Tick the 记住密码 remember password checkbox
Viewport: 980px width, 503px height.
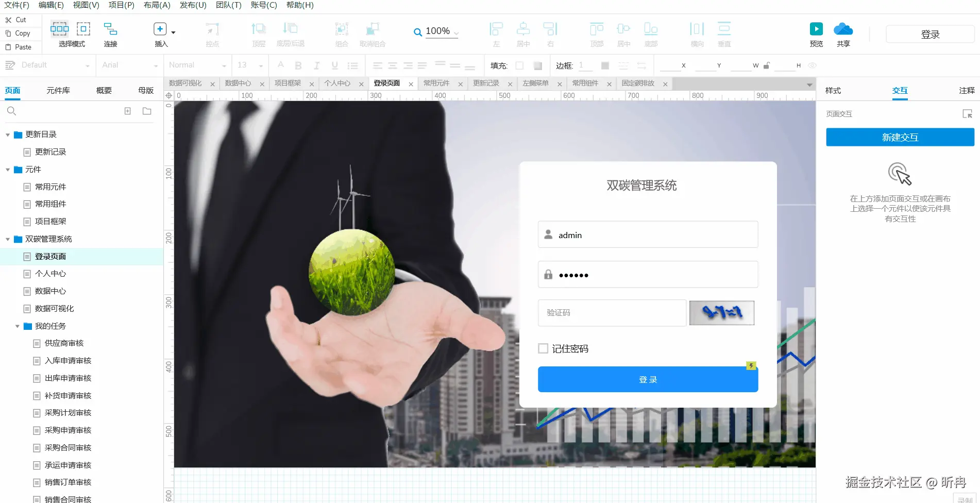click(x=543, y=348)
